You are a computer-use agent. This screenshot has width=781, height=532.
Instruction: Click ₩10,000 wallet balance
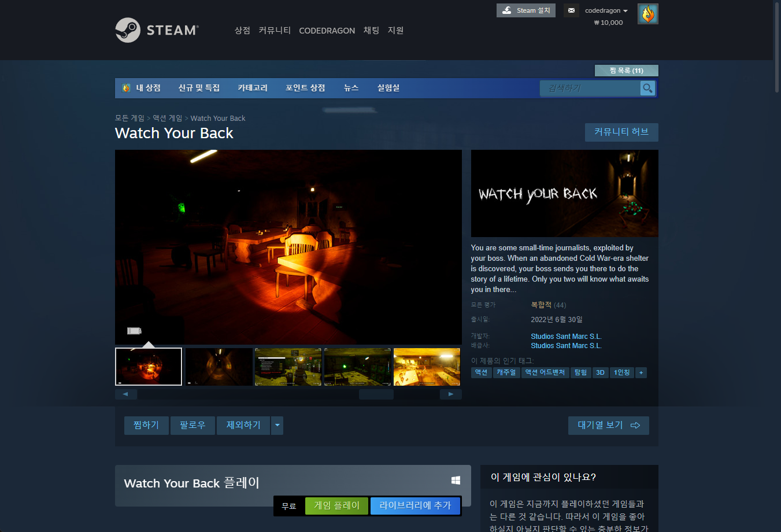(608, 23)
